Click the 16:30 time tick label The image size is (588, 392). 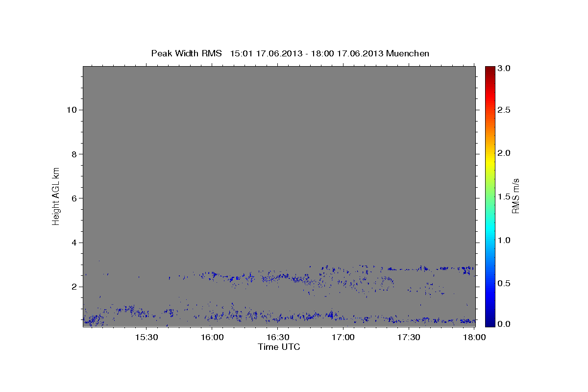[277, 338]
